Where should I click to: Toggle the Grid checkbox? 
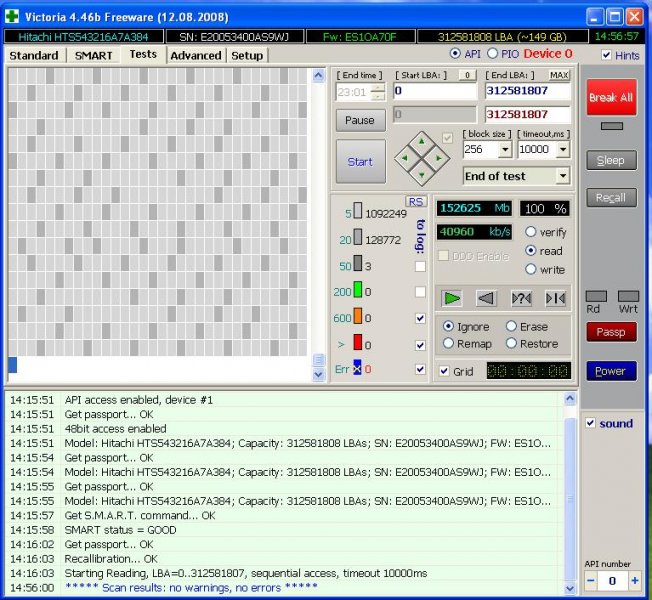tap(444, 371)
